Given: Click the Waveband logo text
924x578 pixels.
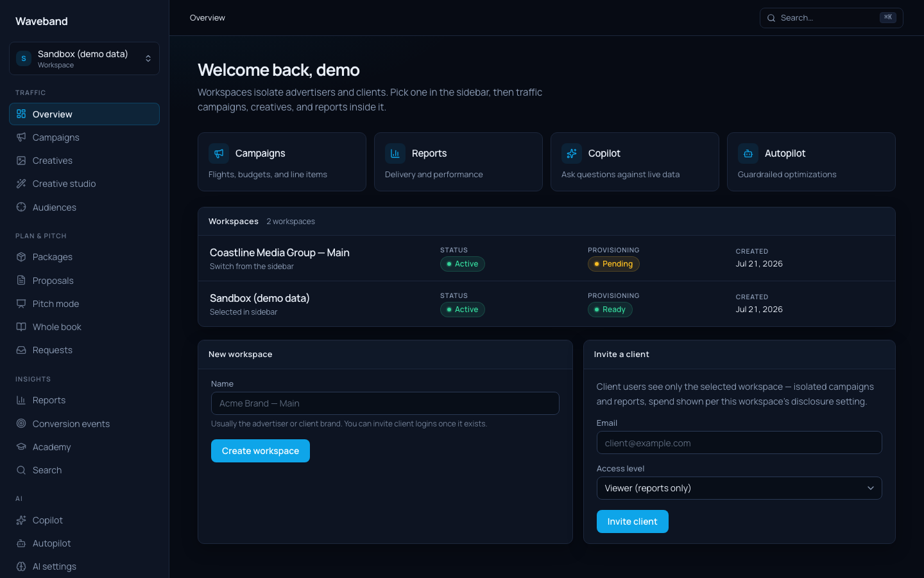Looking at the screenshot, I should tap(42, 21).
